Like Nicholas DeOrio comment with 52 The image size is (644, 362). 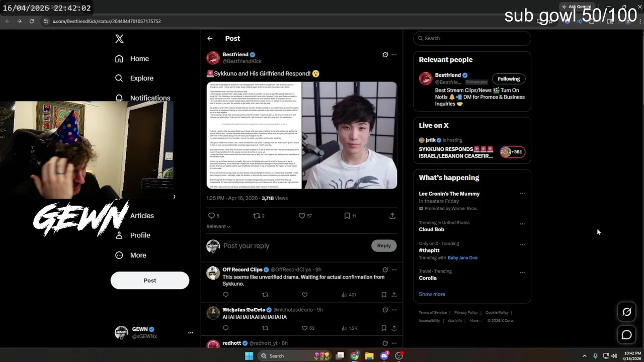tap(308, 328)
